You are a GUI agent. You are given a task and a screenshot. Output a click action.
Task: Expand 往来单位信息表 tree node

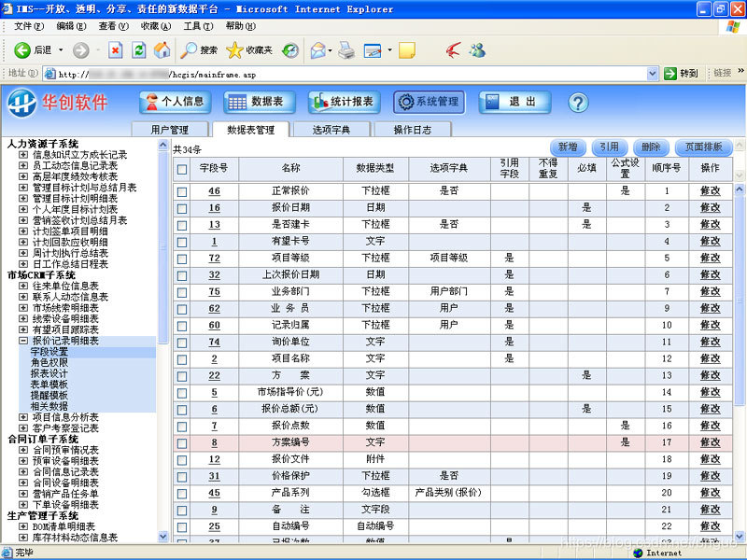tap(22, 286)
